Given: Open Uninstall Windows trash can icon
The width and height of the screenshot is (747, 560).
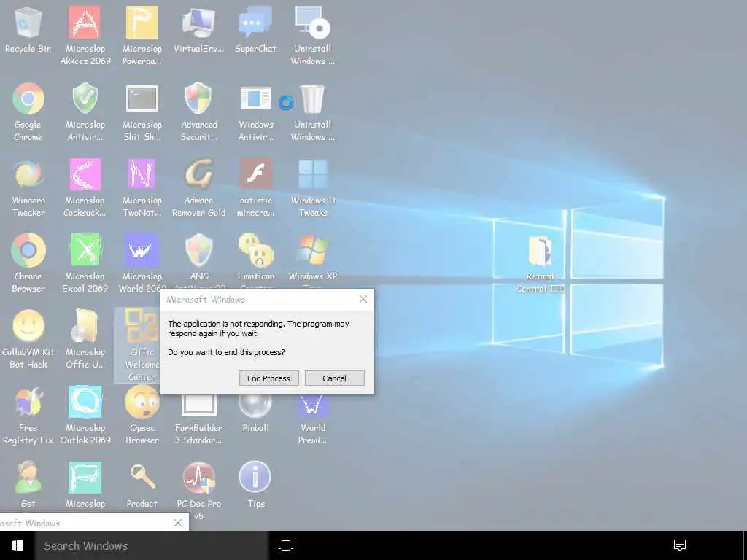Looking at the screenshot, I should [x=312, y=98].
